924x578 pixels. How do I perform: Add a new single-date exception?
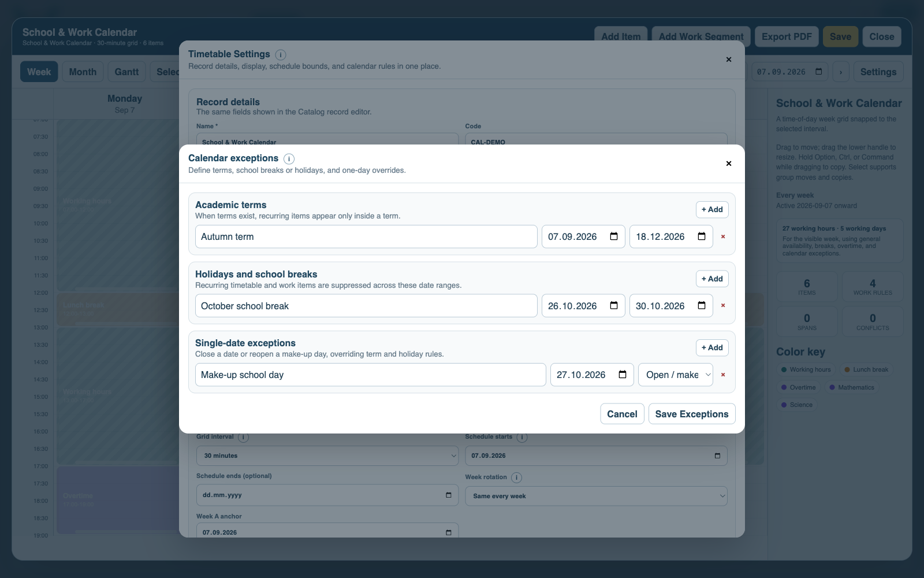click(x=712, y=348)
